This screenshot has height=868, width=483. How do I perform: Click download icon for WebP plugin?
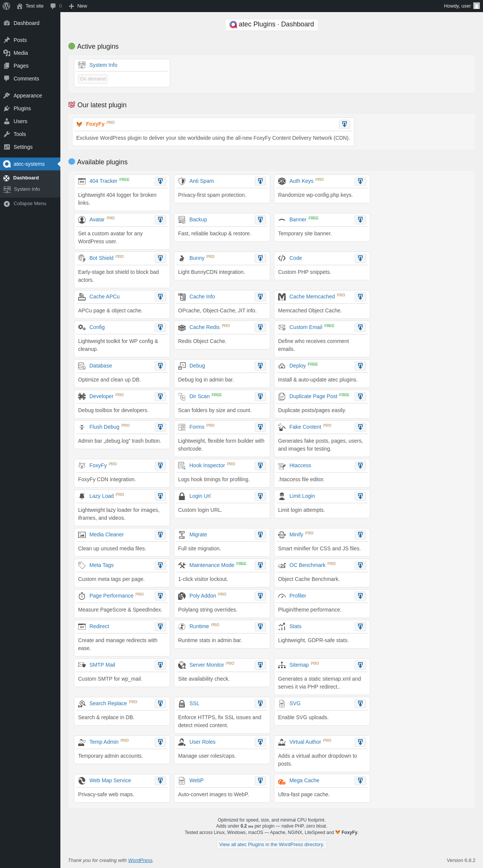[260, 781]
